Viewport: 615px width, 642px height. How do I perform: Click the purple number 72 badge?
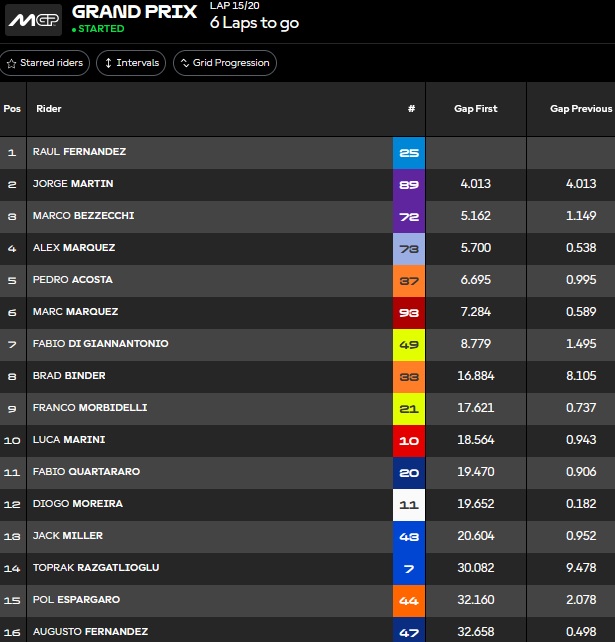click(409, 217)
